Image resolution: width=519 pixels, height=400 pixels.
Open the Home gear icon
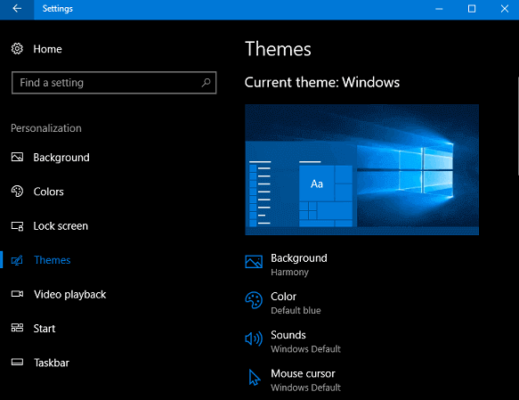pyautogui.click(x=17, y=49)
